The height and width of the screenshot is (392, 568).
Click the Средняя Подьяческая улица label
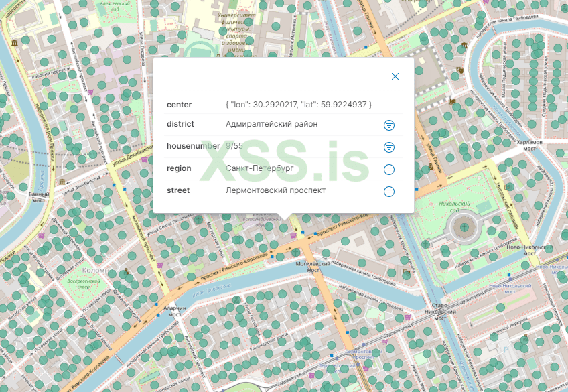(x=544, y=87)
